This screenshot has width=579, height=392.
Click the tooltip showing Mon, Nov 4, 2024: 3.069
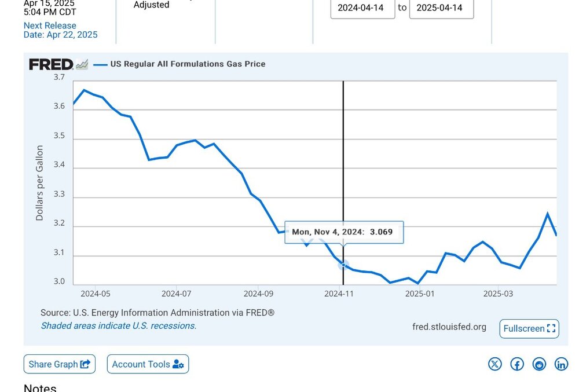tap(344, 232)
